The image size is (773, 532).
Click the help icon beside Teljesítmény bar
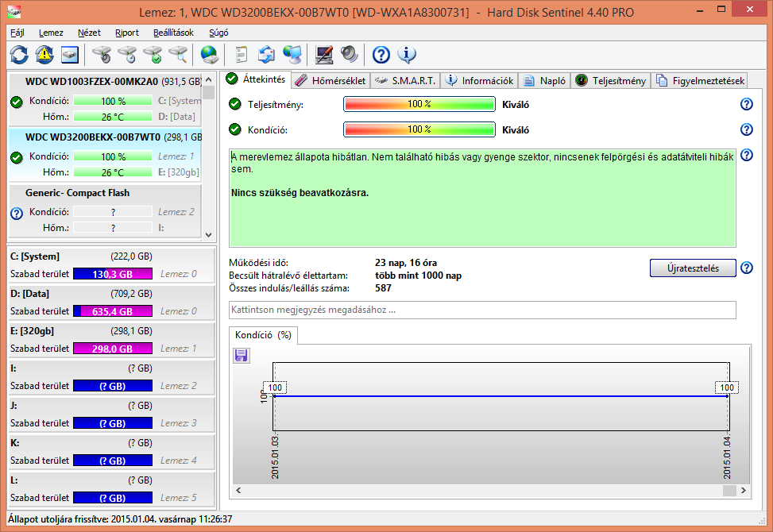click(x=747, y=104)
